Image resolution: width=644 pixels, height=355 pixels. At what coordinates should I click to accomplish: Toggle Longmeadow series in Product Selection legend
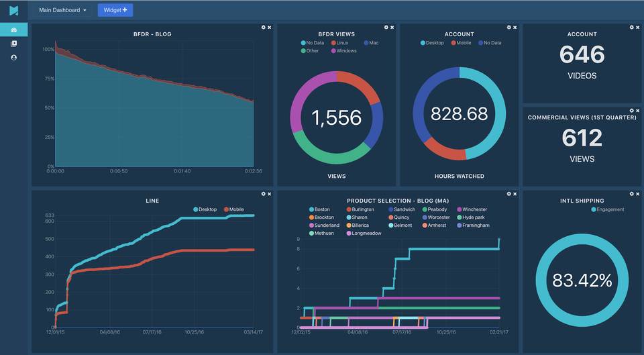364,234
